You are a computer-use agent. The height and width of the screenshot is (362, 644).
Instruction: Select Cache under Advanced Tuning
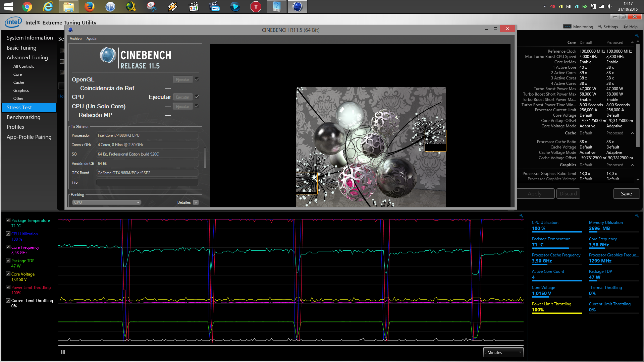coord(19,82)
